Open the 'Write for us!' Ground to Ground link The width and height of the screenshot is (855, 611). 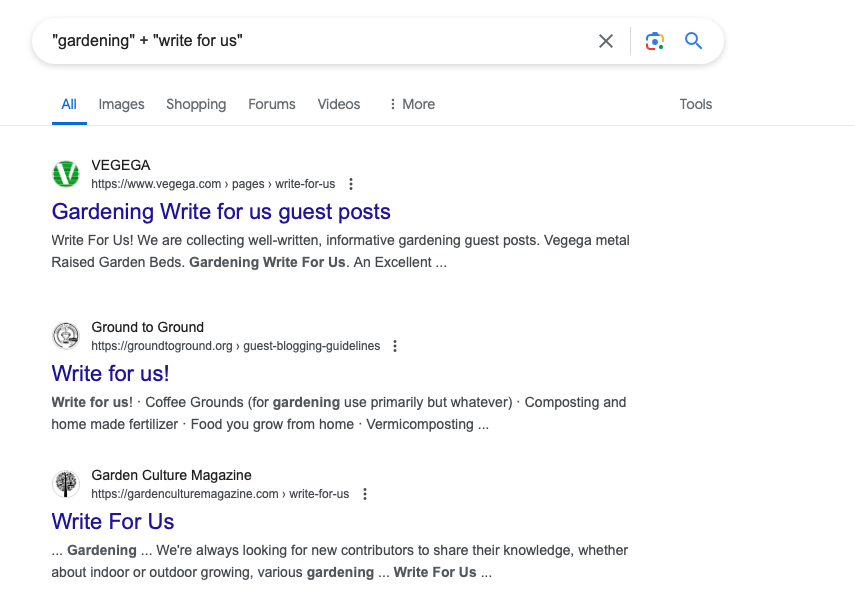tap(111, 373)
